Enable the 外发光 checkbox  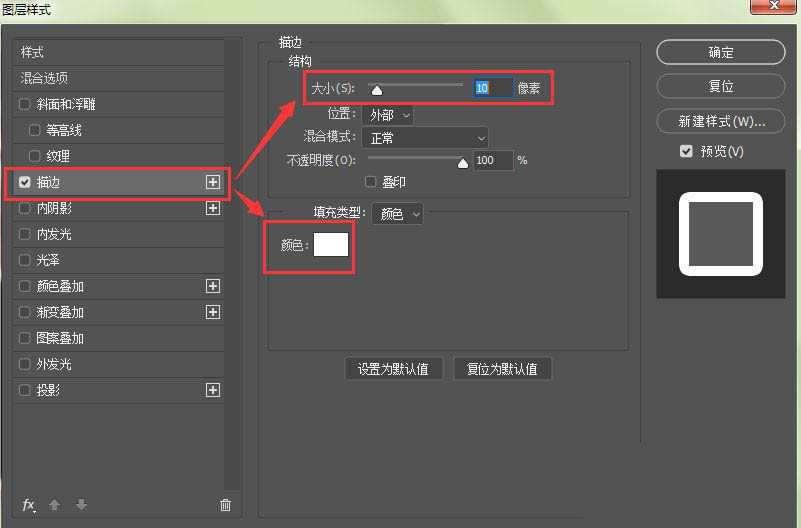[24, 364]
